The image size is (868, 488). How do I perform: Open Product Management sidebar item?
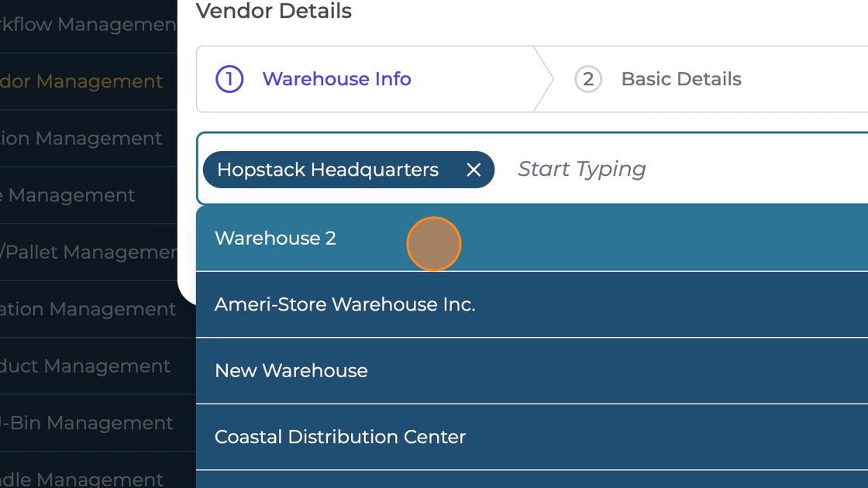pos(85,366)
